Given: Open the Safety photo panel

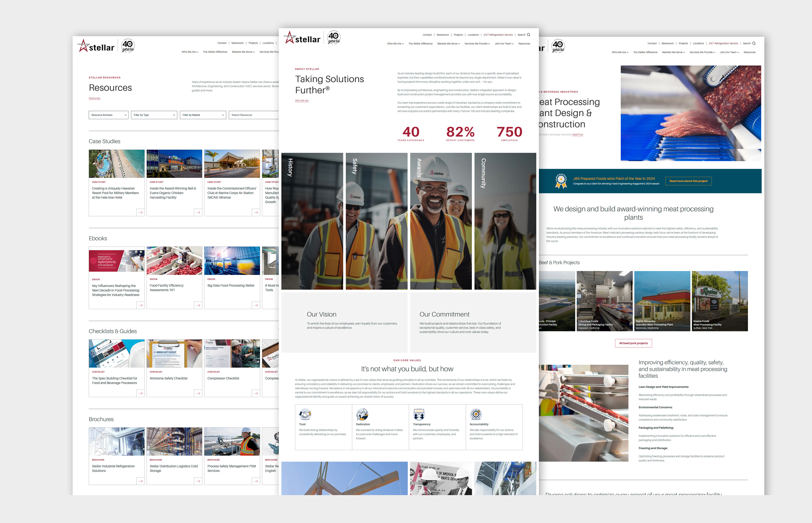Looking at the screenshot, I should pyautogui.click(x=377, y=221).
